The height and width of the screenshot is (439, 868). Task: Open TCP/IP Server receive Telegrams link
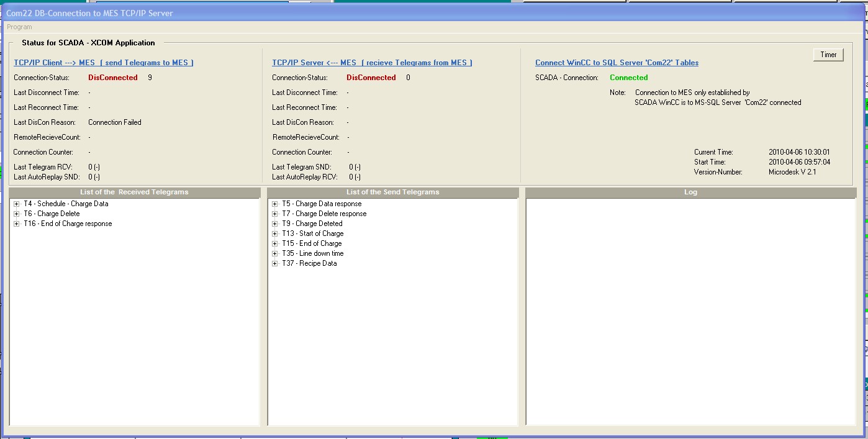pyautogui.click(x=372, y=63)
